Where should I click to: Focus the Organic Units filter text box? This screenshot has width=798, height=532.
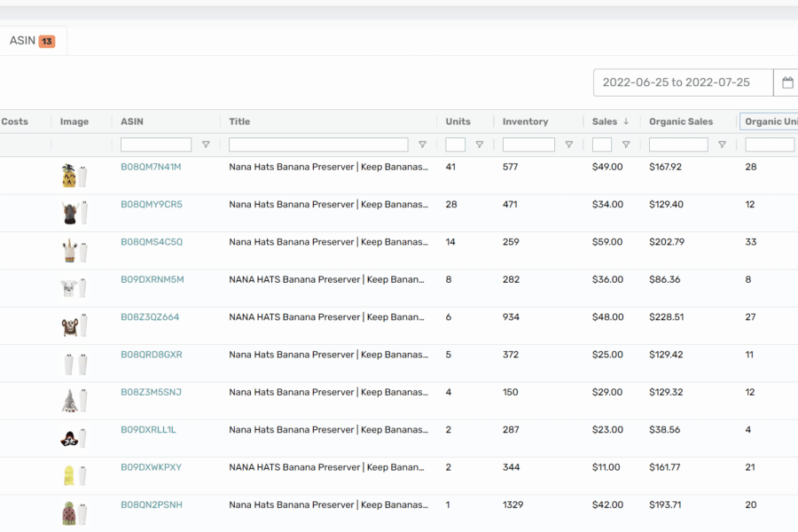click(770, 145)
